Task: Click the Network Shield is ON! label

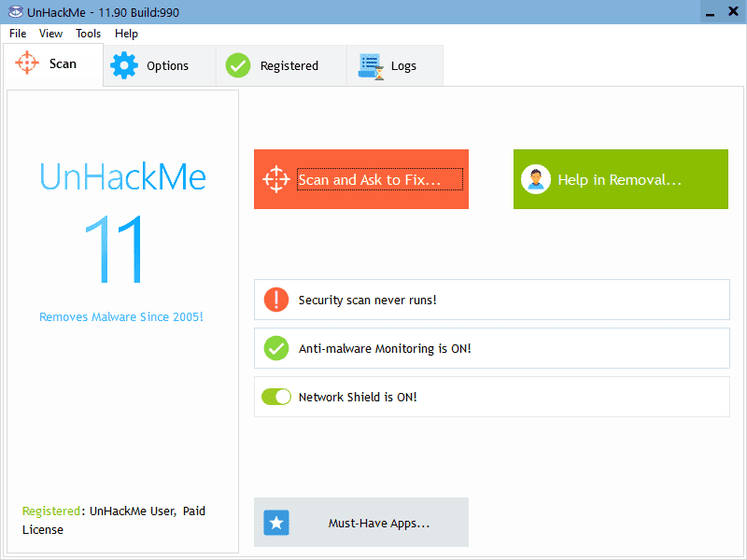Action: 358,397
